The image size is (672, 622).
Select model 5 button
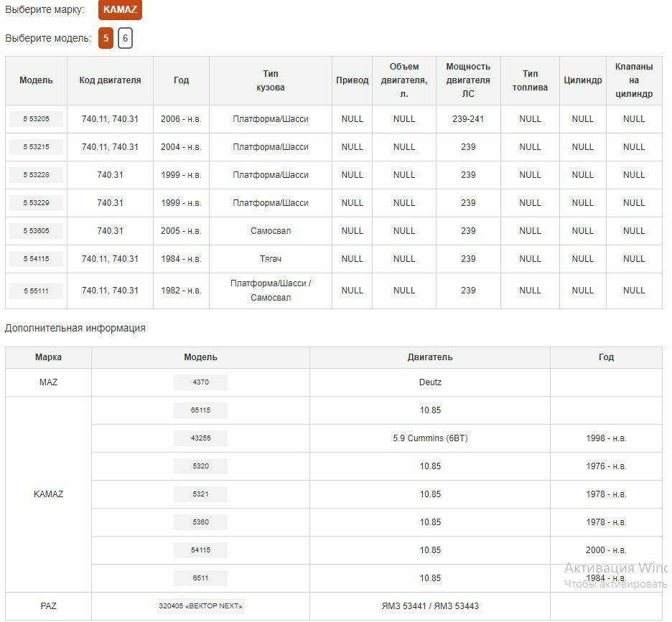[106, 38]
